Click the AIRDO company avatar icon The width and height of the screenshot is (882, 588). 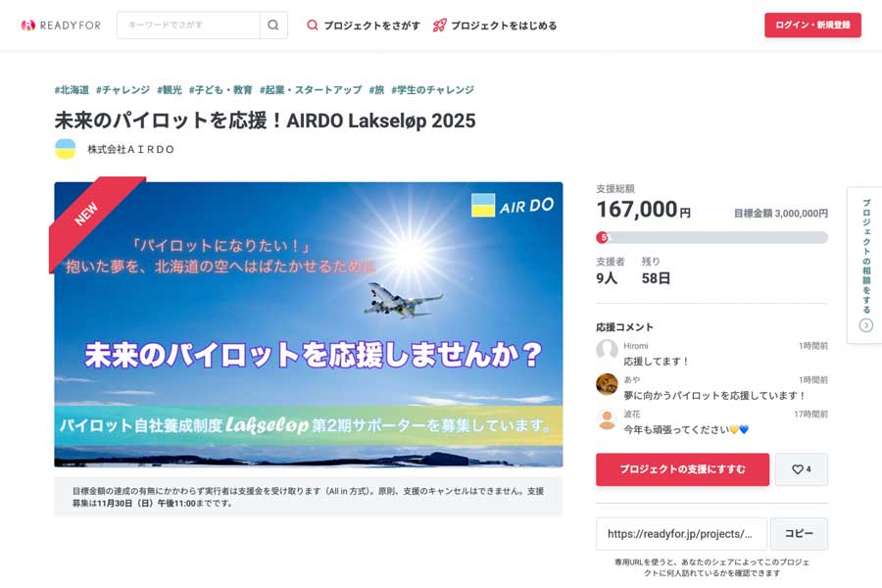(x=65, y=149)
